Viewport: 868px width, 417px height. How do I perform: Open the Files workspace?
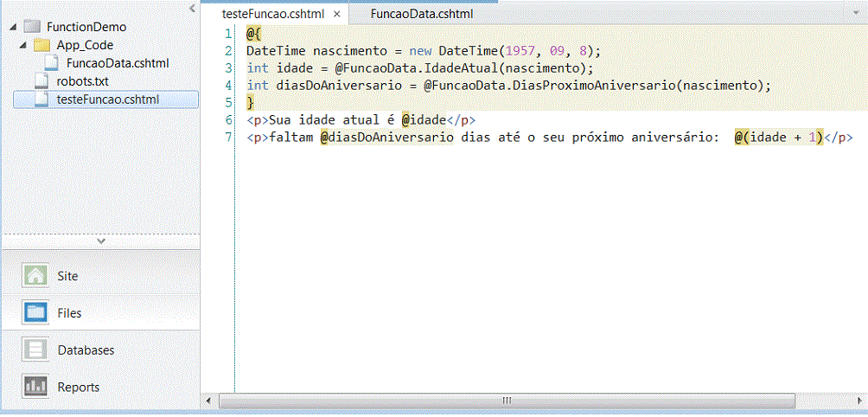(100, 313)
